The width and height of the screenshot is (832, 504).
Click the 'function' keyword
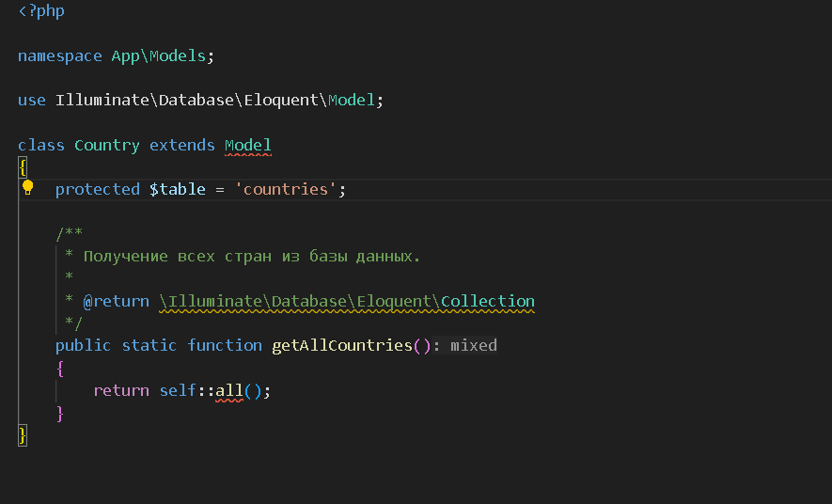(x=225, y=345)
